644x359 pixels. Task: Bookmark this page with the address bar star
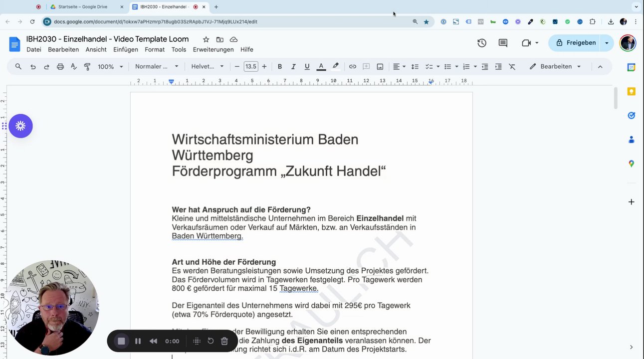[427, 22]
